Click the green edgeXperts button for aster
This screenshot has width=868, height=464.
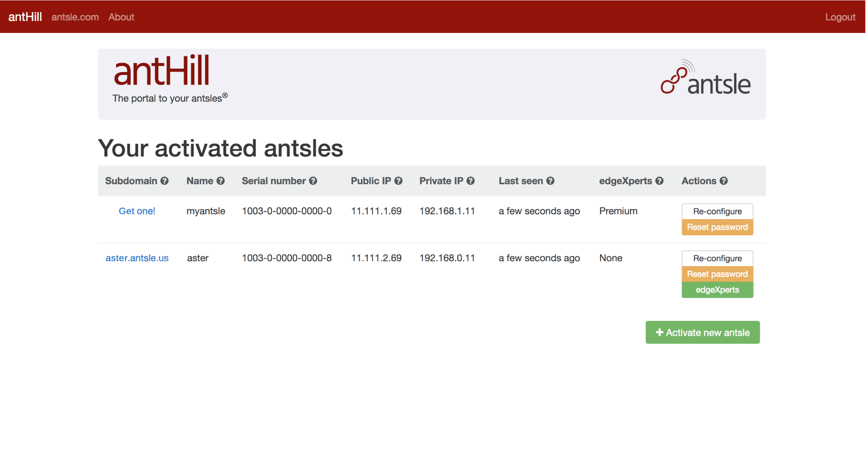pyautogui.click(x=717, y=290)
